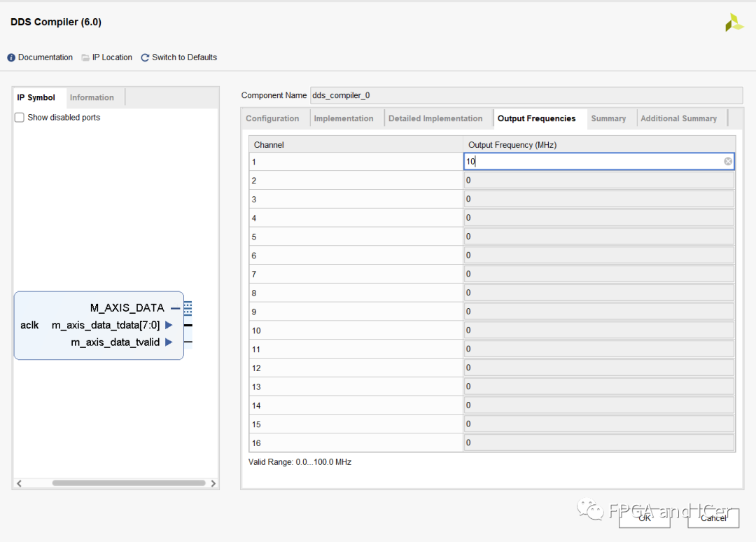Click the Documentation link
This screenshot has width=756, height=542.
click(x=45, y=57)
